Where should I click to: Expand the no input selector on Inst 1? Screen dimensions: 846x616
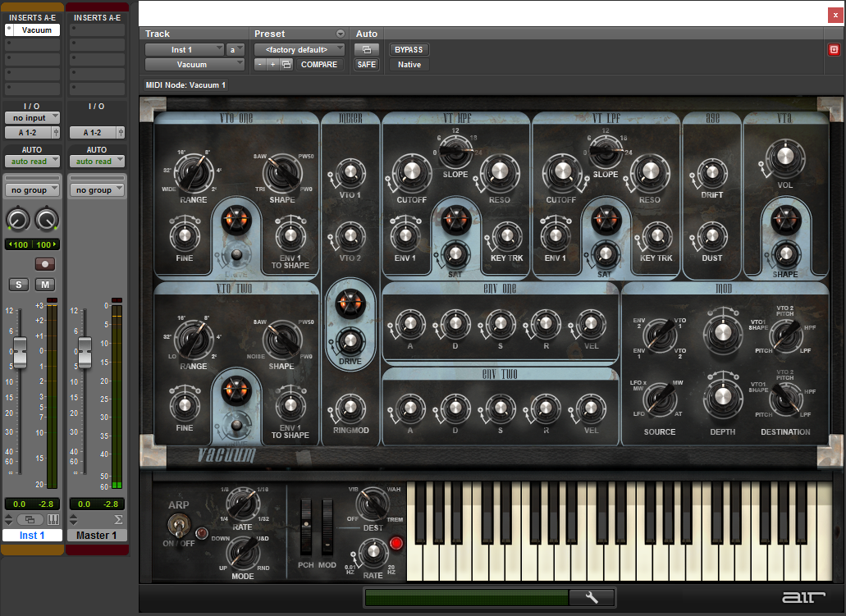[32, 118]
